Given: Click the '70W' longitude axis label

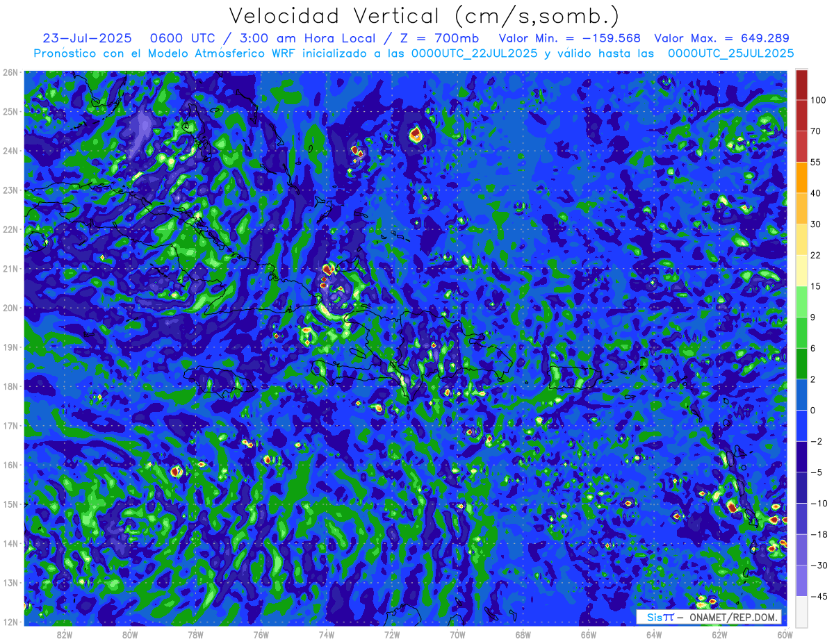Looking at the screenshot, I should click(x=457, y=634).
